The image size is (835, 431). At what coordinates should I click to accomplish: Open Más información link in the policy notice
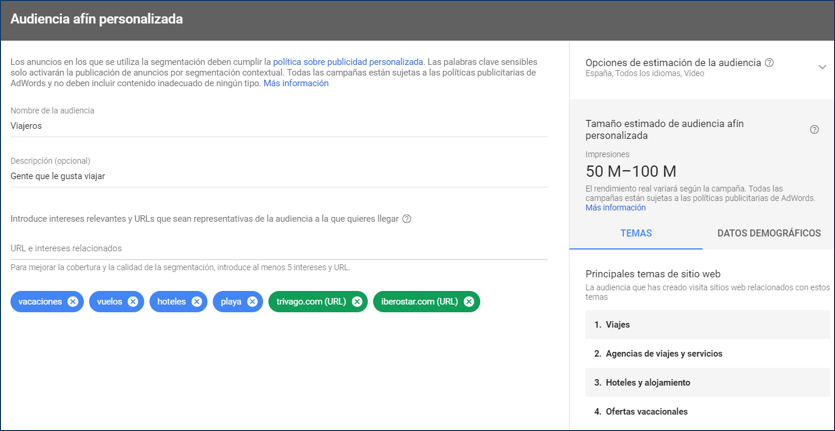296,84
